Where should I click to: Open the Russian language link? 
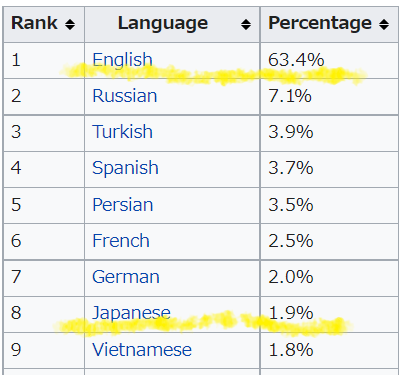click(x=125, y=96)
